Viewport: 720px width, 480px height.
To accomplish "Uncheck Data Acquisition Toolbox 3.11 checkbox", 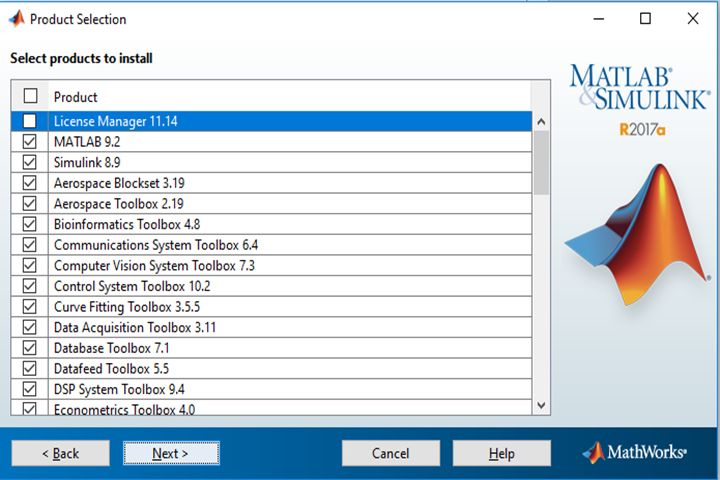I will (x=29, y=327).
